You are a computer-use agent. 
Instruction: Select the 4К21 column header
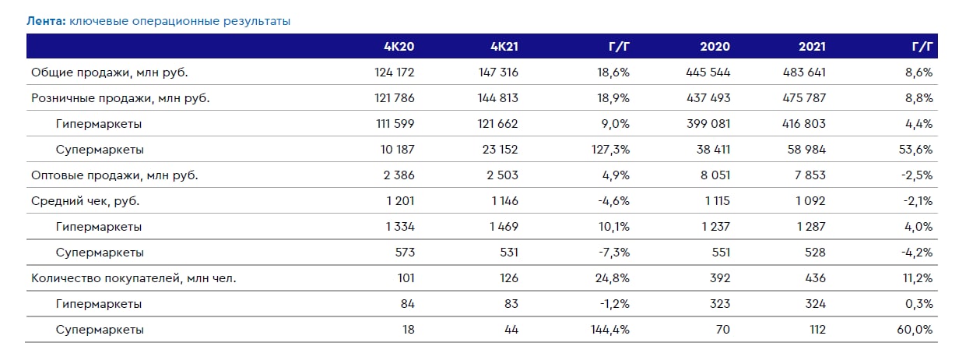(504, 47)
